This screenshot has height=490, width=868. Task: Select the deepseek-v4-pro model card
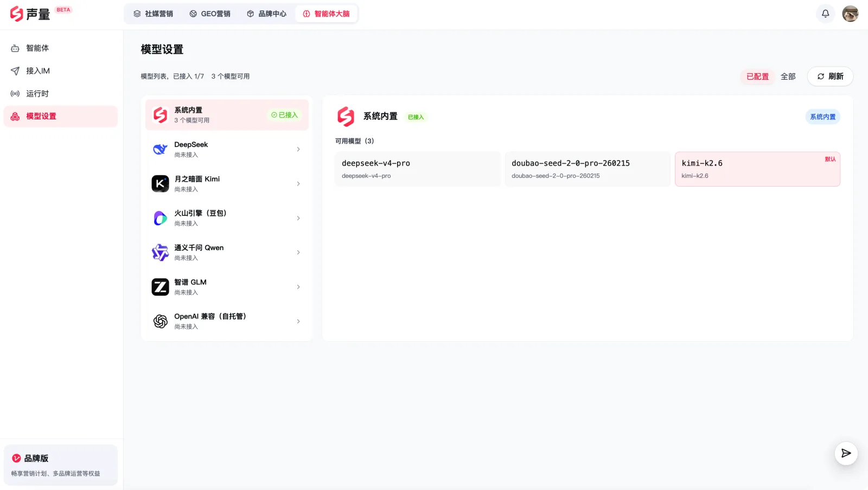coord(418,169)
